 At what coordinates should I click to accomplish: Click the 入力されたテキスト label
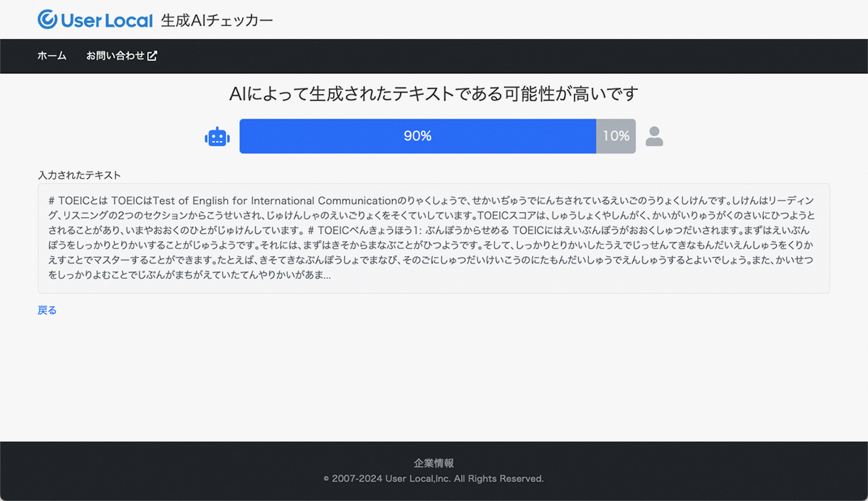click(80, 175)
